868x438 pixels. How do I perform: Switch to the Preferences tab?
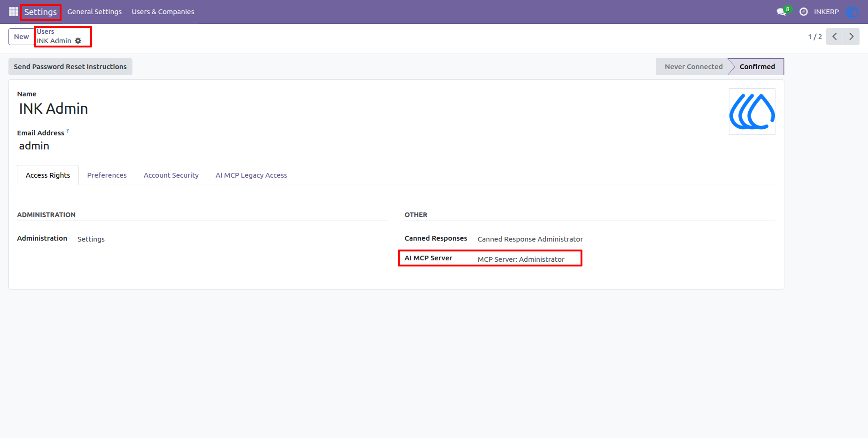pos(107,175)
